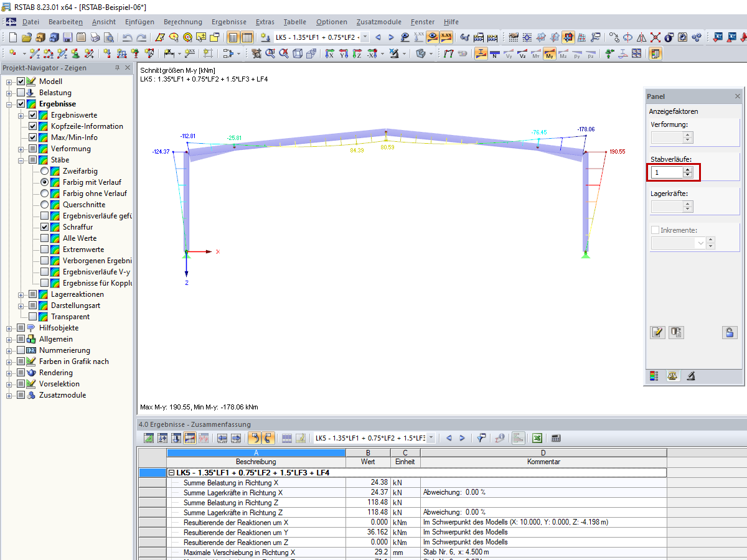This screenshot has width=747, height=560.
Task: Open the load case dropdown in results table
Action: click(x=430, y=438)
